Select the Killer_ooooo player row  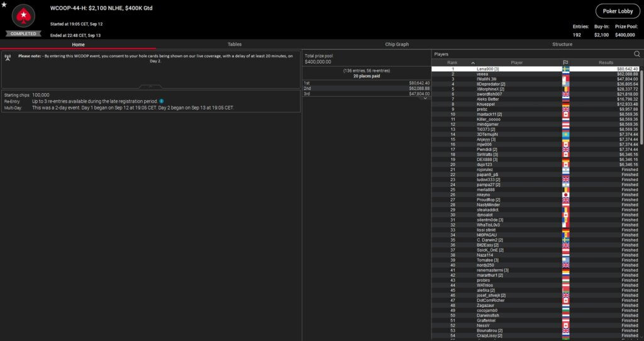536,119
